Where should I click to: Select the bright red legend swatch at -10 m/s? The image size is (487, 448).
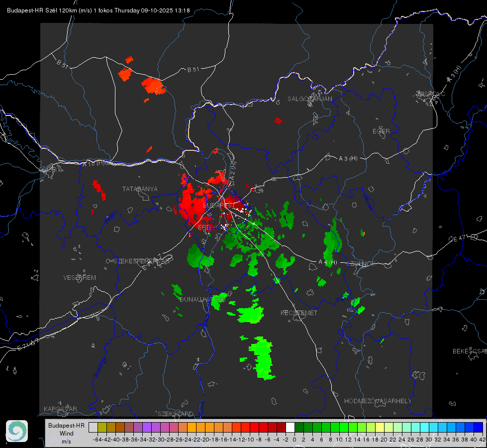click(x=254, y=428)
